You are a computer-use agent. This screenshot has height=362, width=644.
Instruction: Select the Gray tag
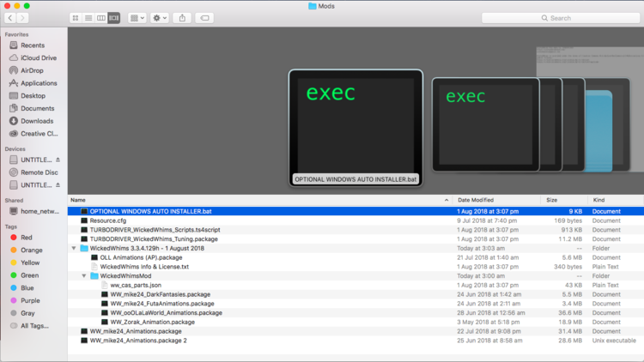pyautogui.click(x=27, y=313)
